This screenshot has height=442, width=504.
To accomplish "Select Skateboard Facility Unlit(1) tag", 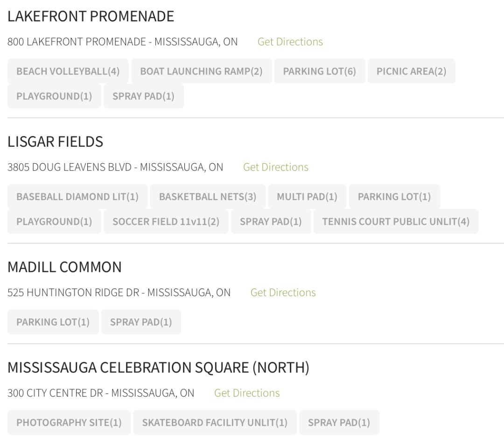I will [x=215, y=422].
